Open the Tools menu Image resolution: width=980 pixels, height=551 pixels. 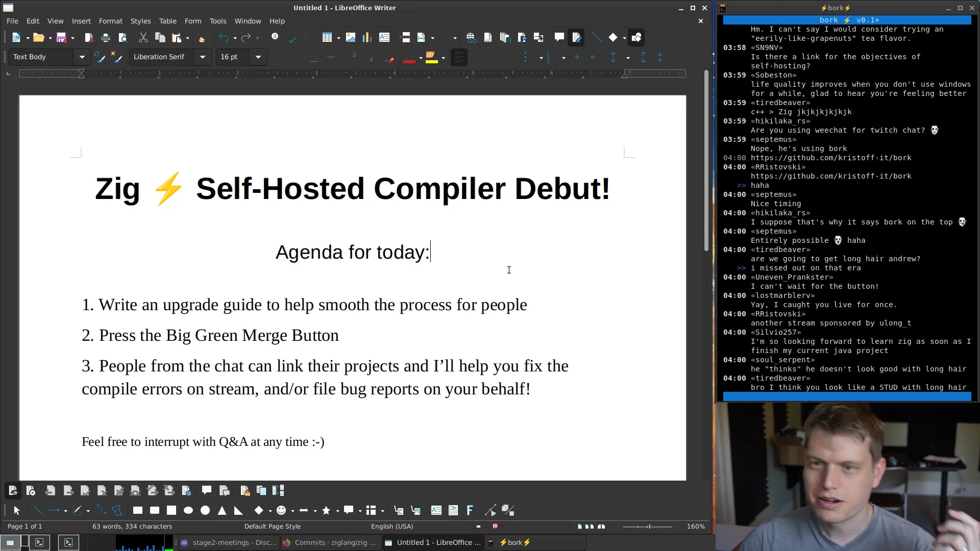point(218,21)
